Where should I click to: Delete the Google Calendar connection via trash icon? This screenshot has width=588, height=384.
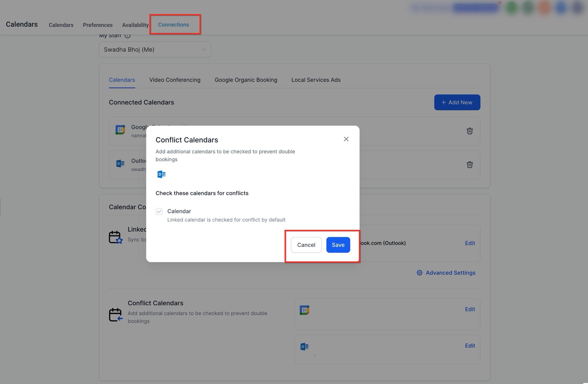470,131
